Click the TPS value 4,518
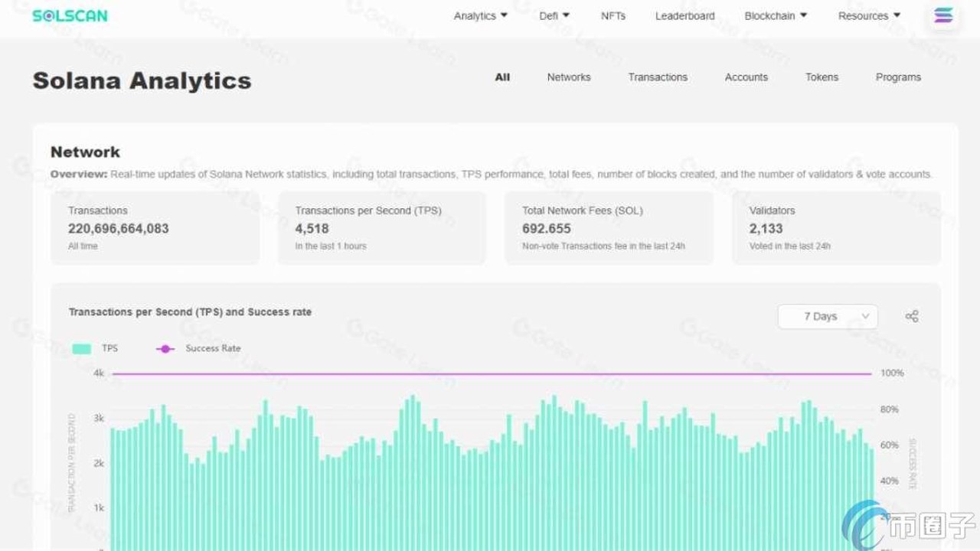 click(312, 228)
